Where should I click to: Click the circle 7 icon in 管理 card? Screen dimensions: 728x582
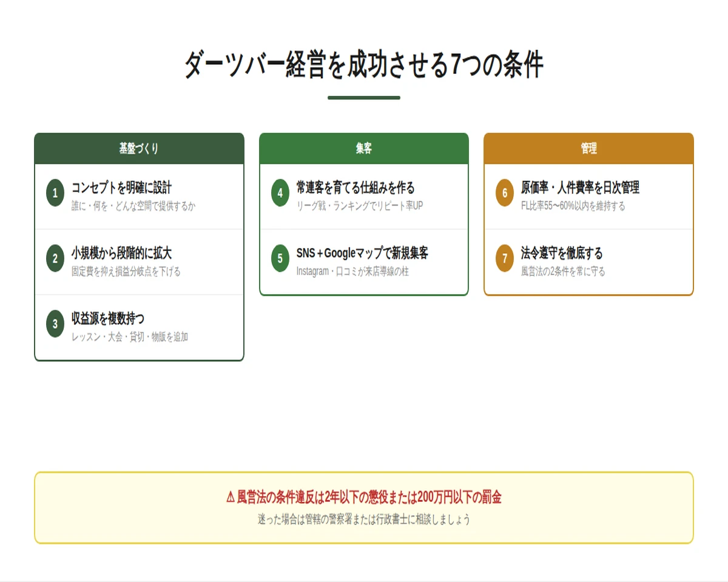point(504,258)
